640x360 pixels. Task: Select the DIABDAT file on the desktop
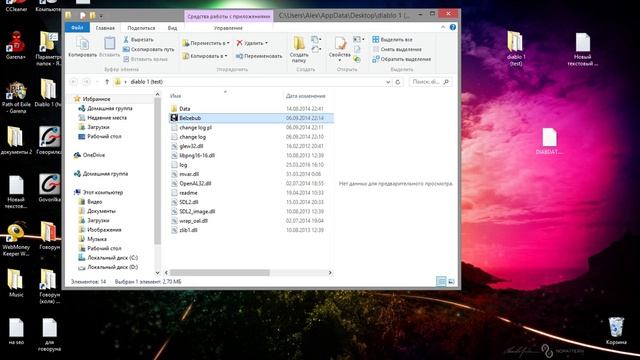[549, 141]
